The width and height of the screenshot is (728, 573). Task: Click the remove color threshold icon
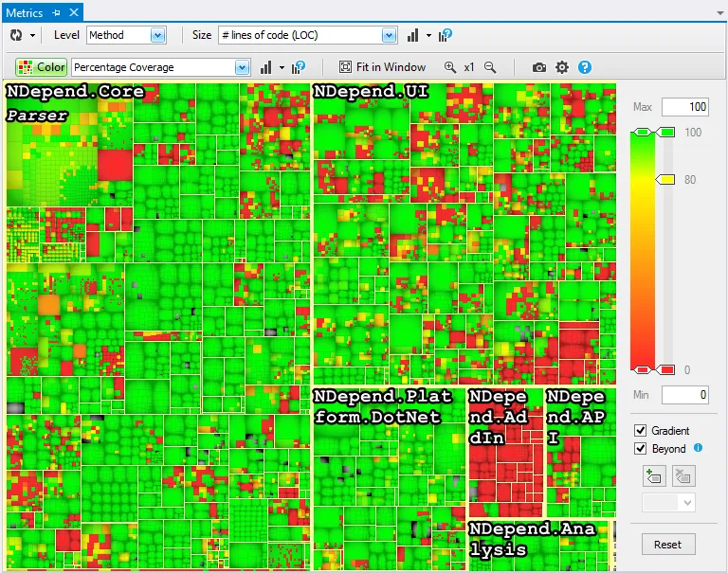point(682,476)
